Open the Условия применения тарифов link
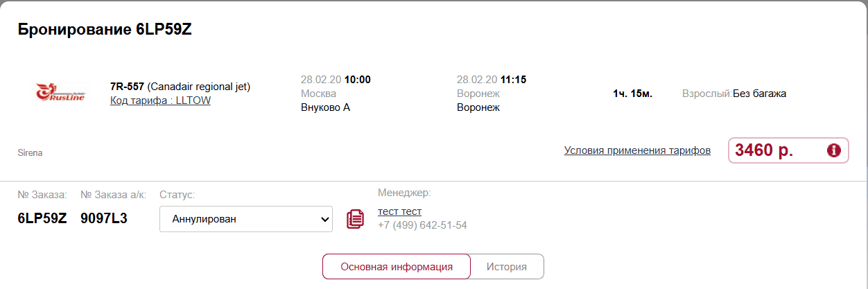This screenshot has width=868, height=289. pos(637,150)
